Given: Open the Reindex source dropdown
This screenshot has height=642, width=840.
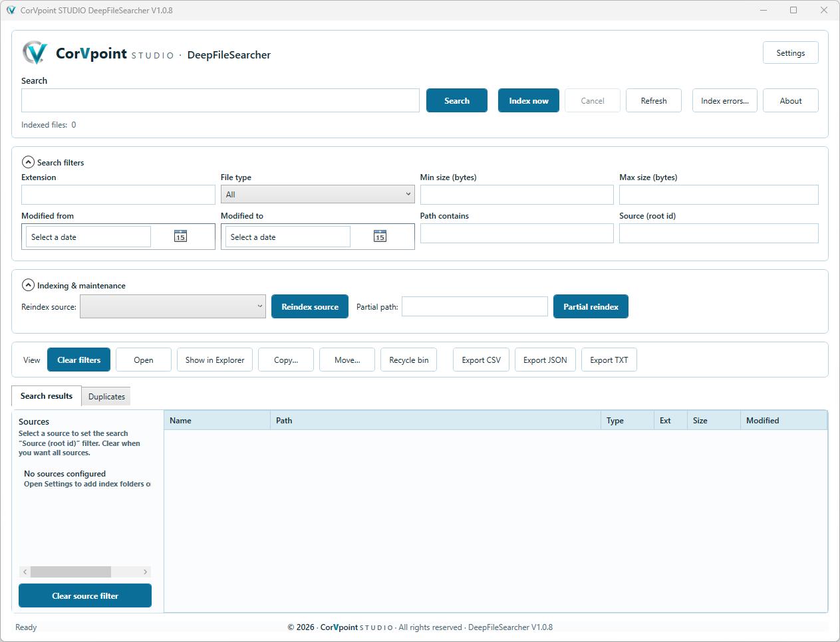Looking at the screenshot, I should pos(173,306).
